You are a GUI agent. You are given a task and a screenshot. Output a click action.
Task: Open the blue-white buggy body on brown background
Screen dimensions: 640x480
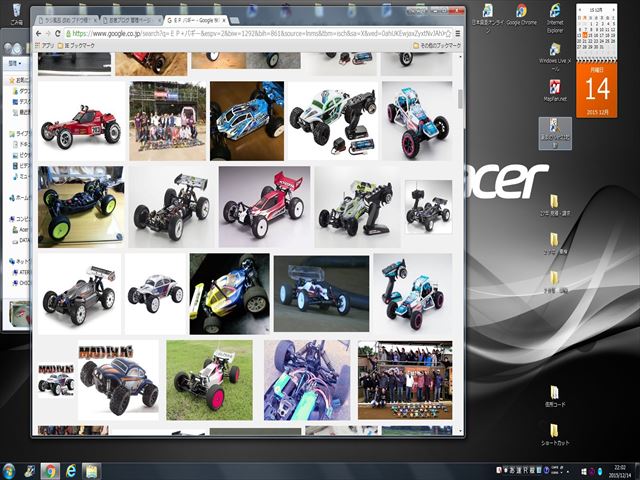(247, 121)
